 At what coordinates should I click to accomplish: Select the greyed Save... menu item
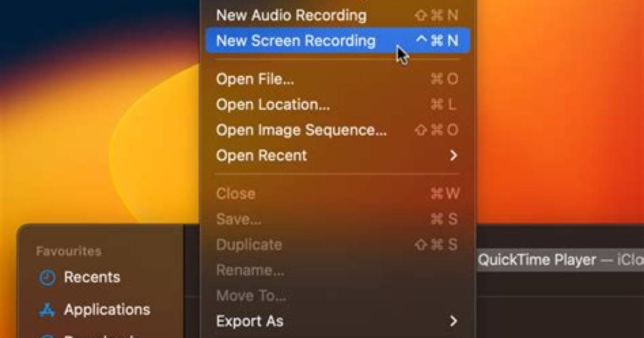coord(338,219)
